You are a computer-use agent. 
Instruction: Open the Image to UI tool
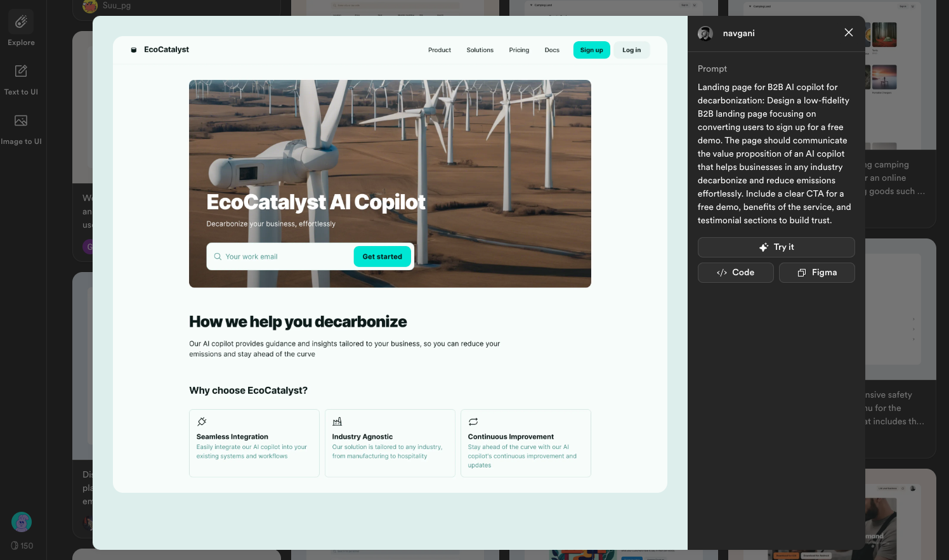pyautogui.click(x=21, y=120)
